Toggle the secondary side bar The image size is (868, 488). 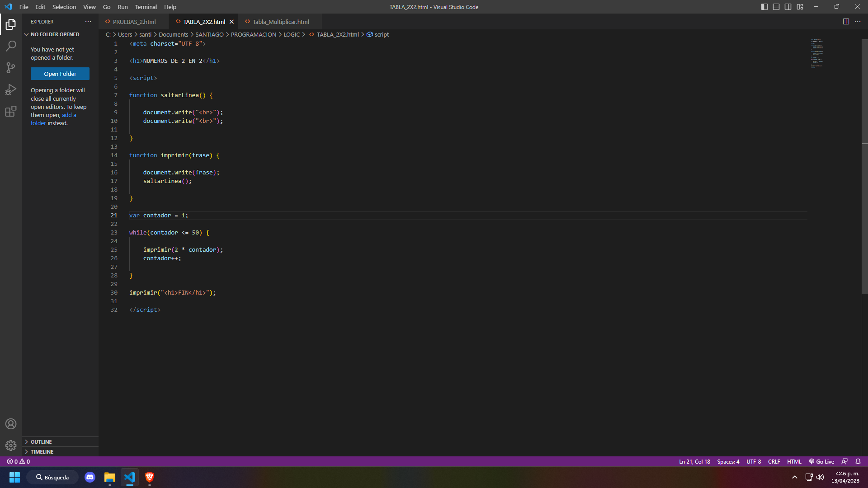[x=788, y=7]
